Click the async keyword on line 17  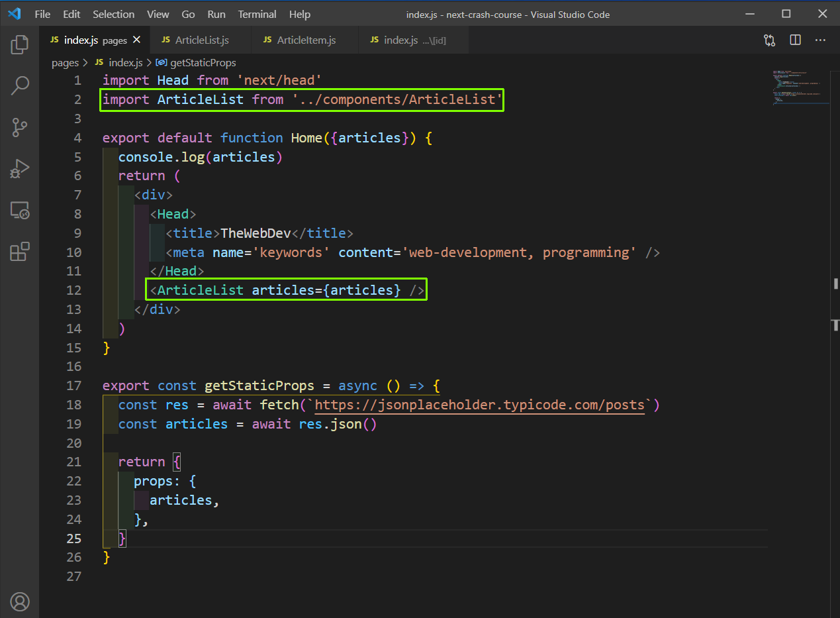tap(357, 386)
